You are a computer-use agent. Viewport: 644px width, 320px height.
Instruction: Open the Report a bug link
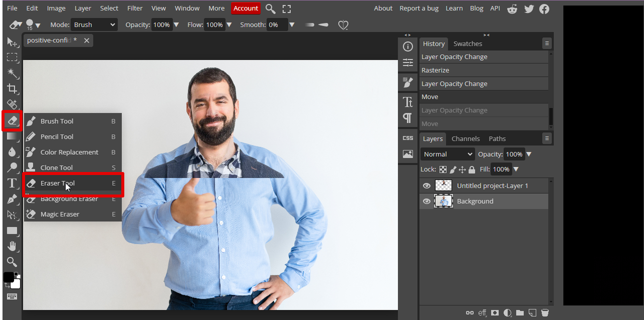(x=419, y=9)
